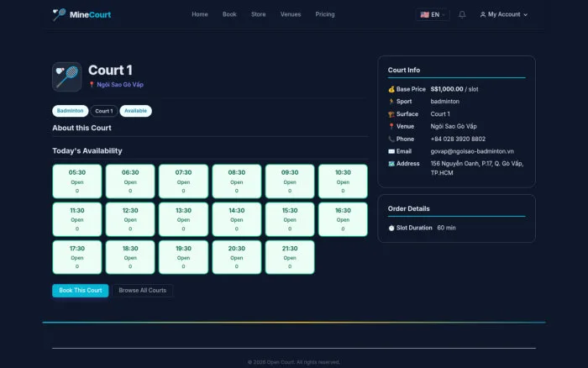Click the MineCourt racket logo icon

[x=60, y=14]
